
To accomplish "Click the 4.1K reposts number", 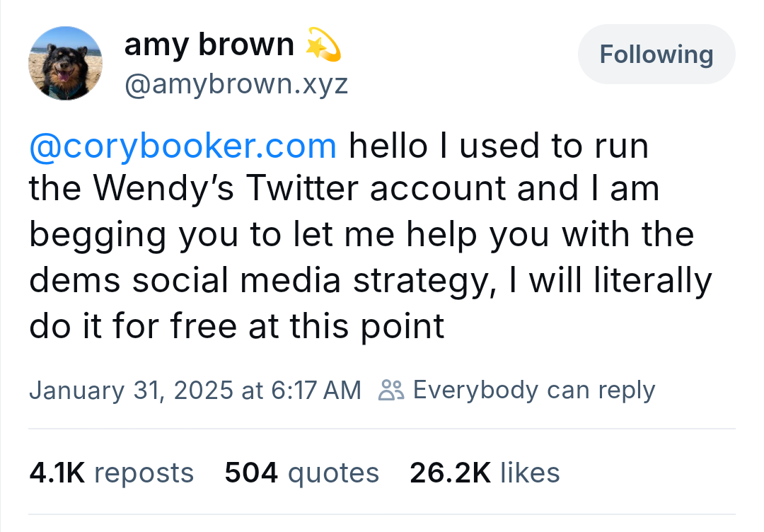I will [57, 473].
